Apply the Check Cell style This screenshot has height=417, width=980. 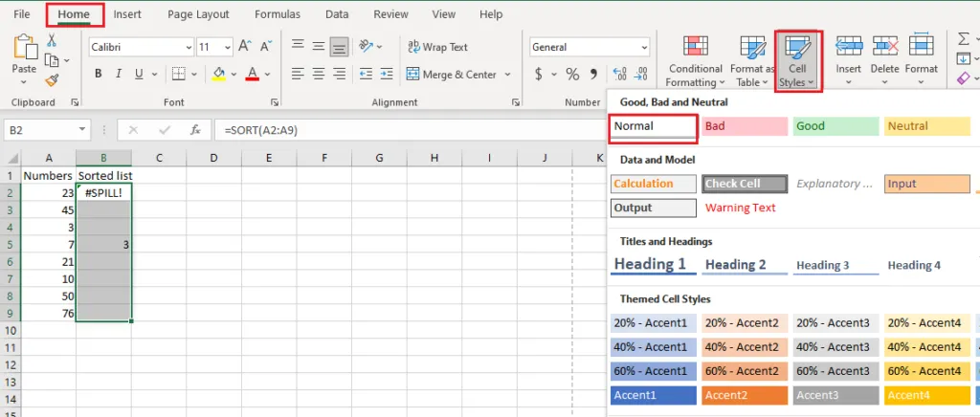coord(745,184)
